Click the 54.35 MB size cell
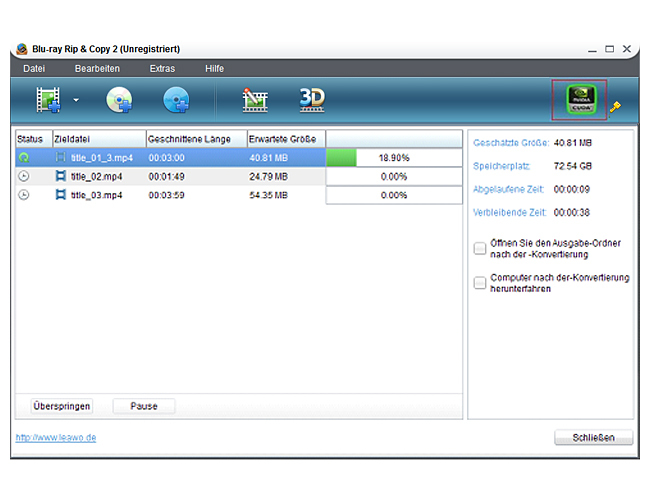The height and width of the screenshot is (500, 650). (x=268, y=195)
